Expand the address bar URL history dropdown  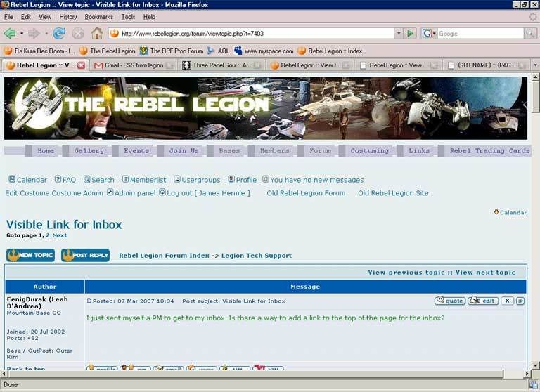pos(399,34)
